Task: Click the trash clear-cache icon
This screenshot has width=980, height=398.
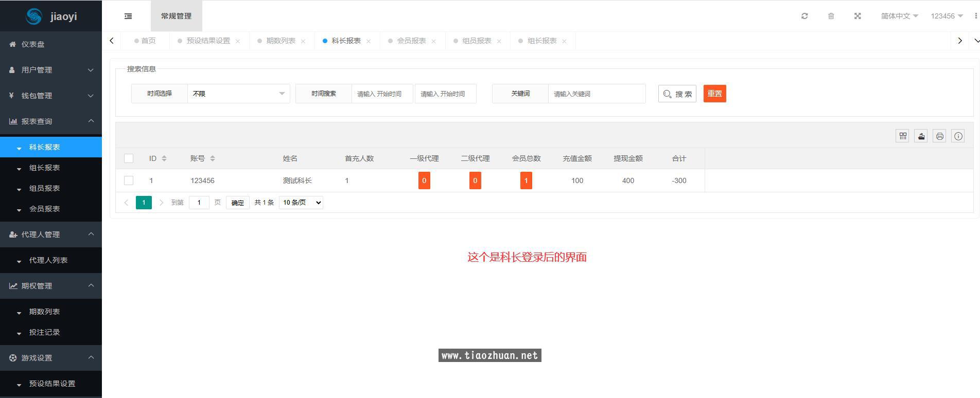Action: click(831, 16)
